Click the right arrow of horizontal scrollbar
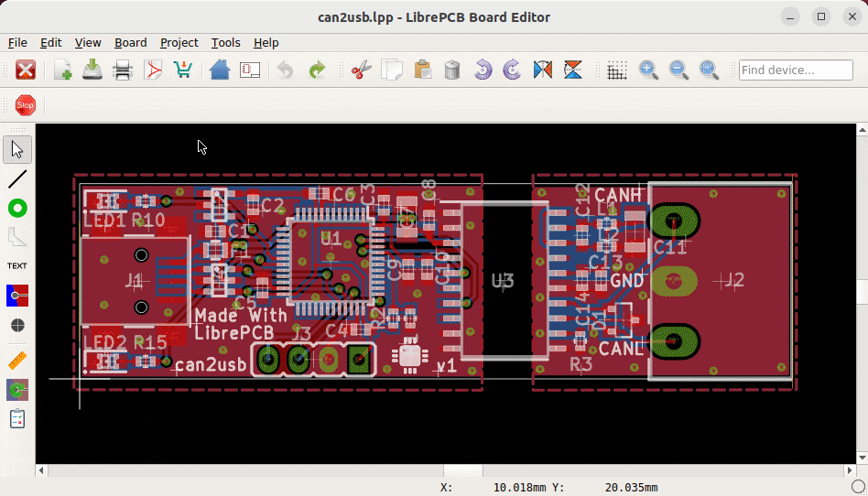The height and width of the screenshot is (496, 868). coord(851,470)
